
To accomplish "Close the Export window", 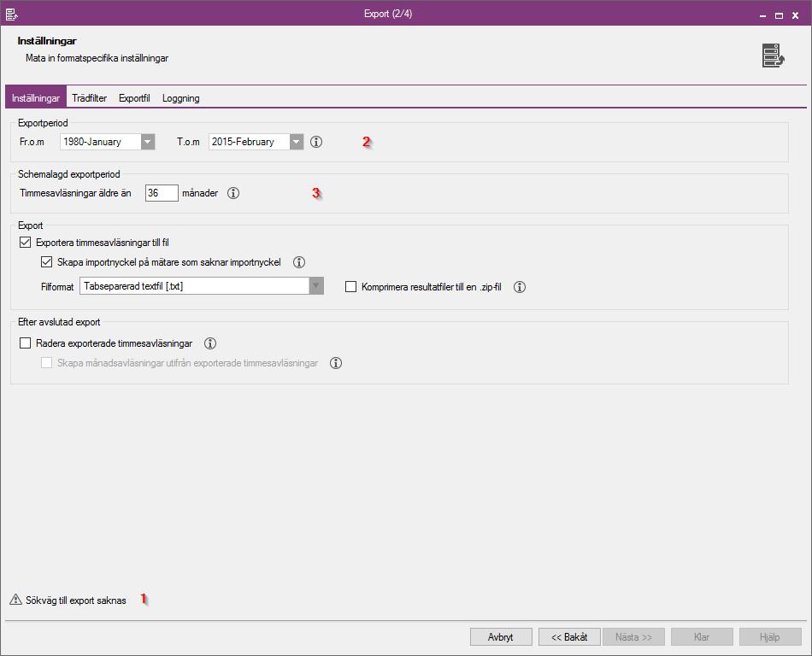I will pos(795,15).
